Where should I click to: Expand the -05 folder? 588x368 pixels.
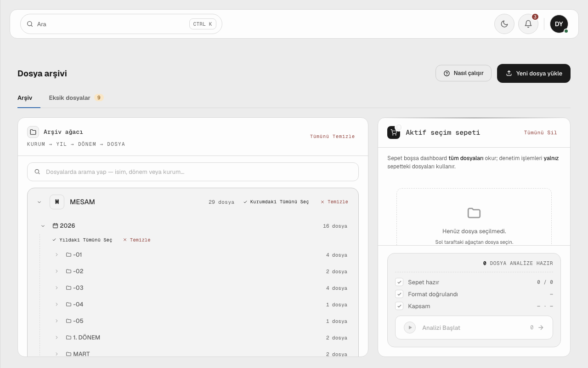click(57, 321)
